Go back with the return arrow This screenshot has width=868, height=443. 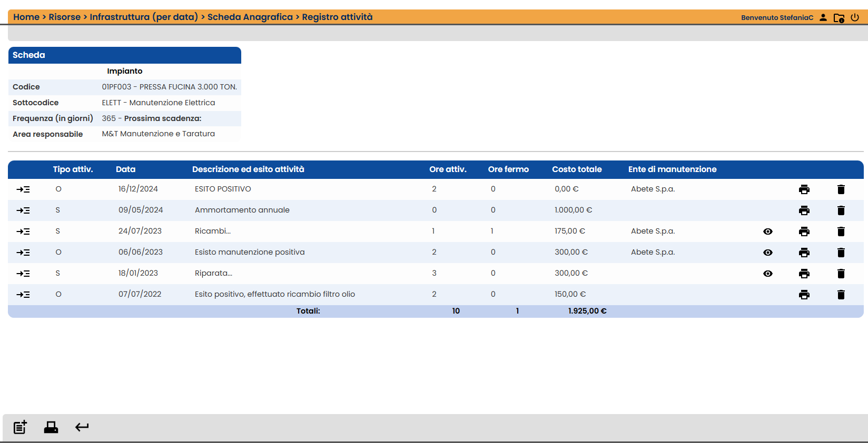(x=82, y=427)
